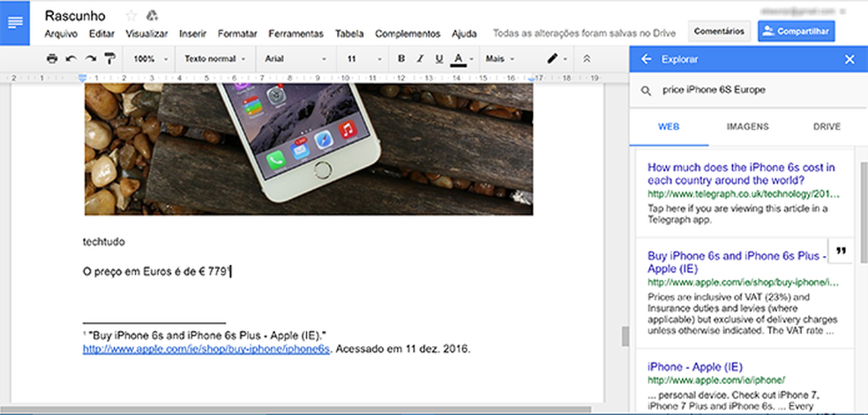Click the saved-in-Drive status message
Viewport: 868px width, 415px height.
pos(584,34)
